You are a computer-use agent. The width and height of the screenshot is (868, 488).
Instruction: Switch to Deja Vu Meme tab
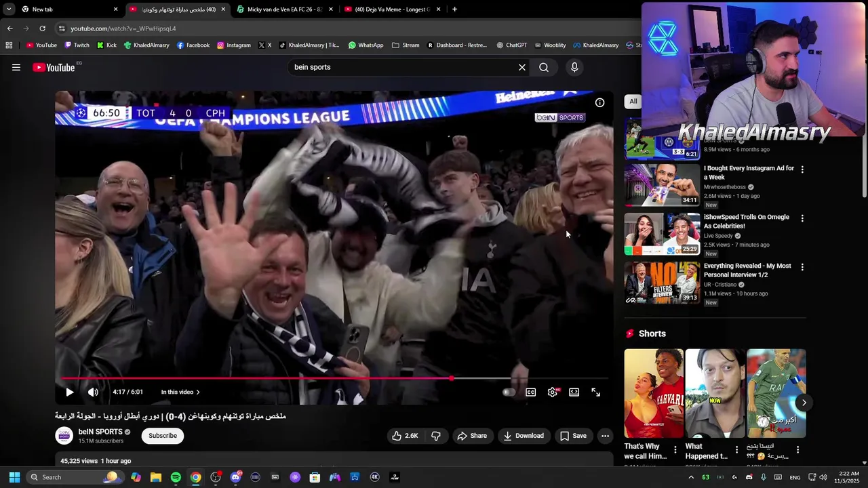tap(392, 9)
